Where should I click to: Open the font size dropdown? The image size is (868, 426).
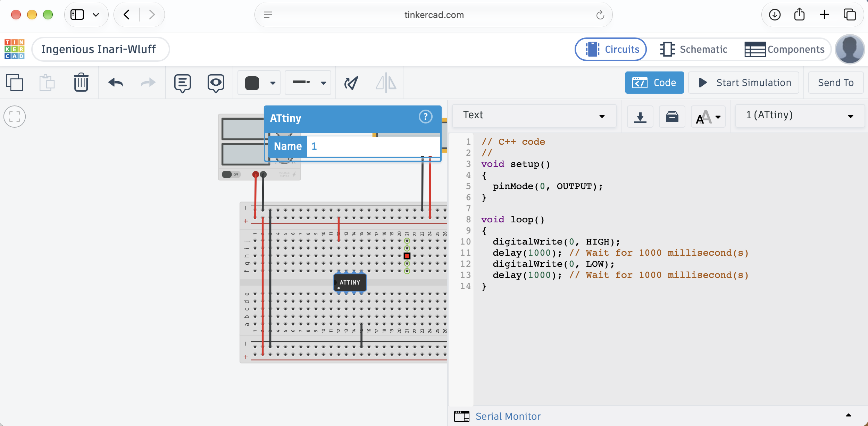tap(708, 117)
